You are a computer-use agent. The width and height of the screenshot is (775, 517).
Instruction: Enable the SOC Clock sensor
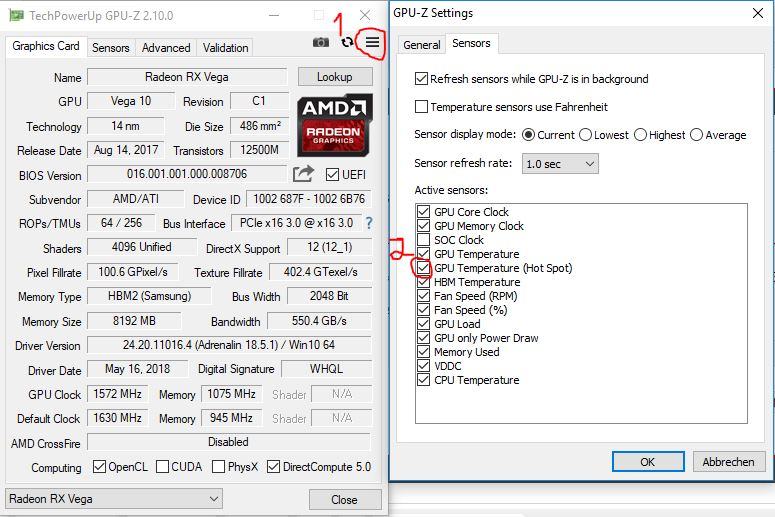424,240
